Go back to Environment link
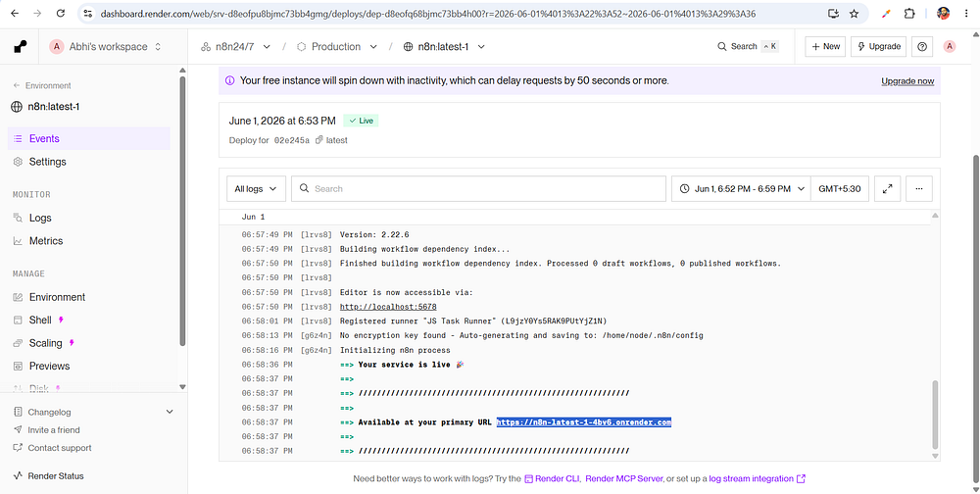The image size is (980, 494). point(42,85)
